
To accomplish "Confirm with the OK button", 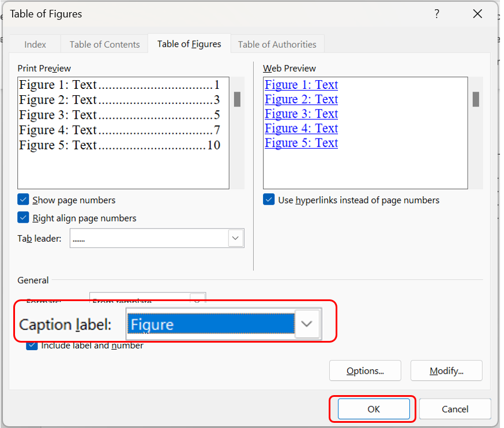I will click(373, 409).
